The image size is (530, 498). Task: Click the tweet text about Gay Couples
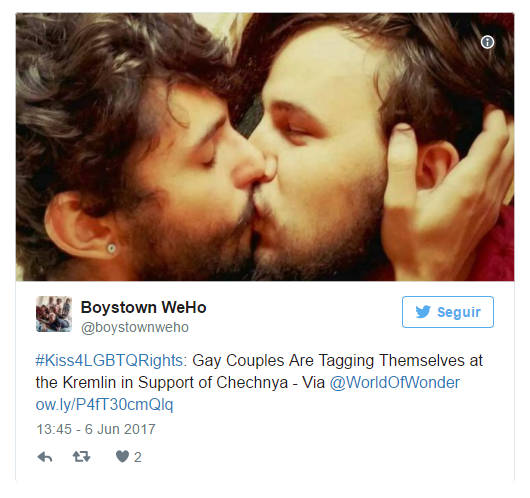click(x=259, y=383)
